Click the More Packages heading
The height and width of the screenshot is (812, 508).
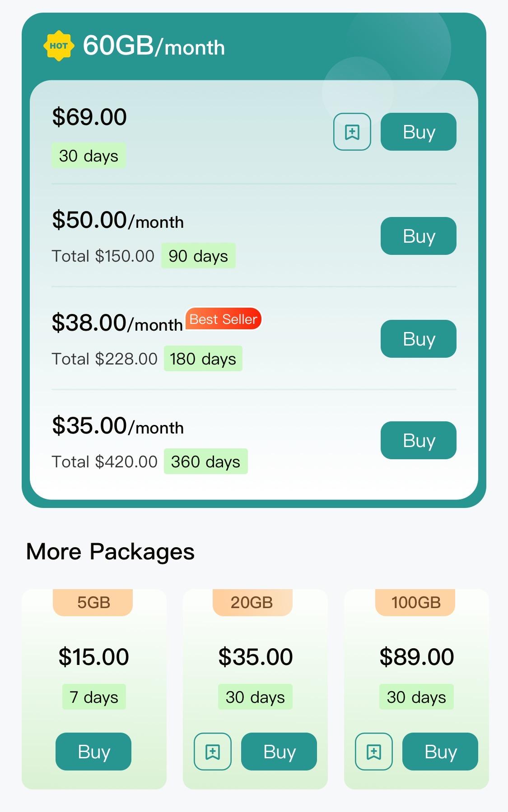coord(110,551)
